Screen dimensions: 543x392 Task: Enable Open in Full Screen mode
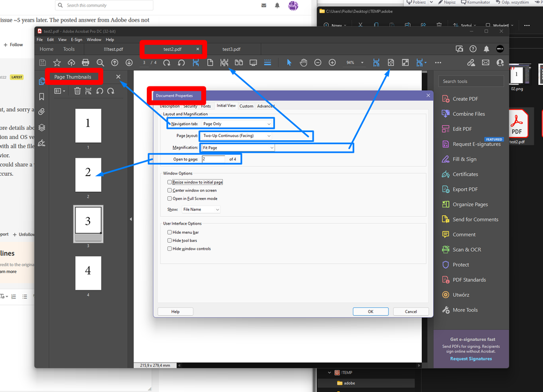[x=170, y=199]
